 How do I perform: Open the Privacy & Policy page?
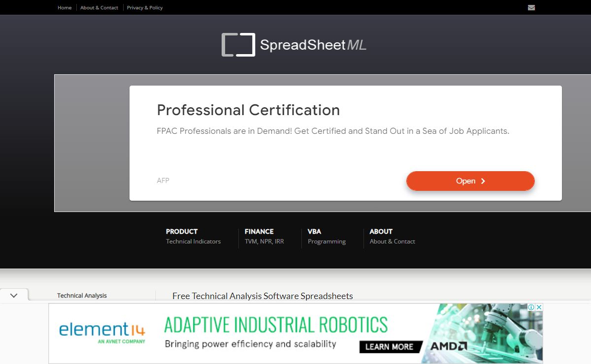click(145, 7)
